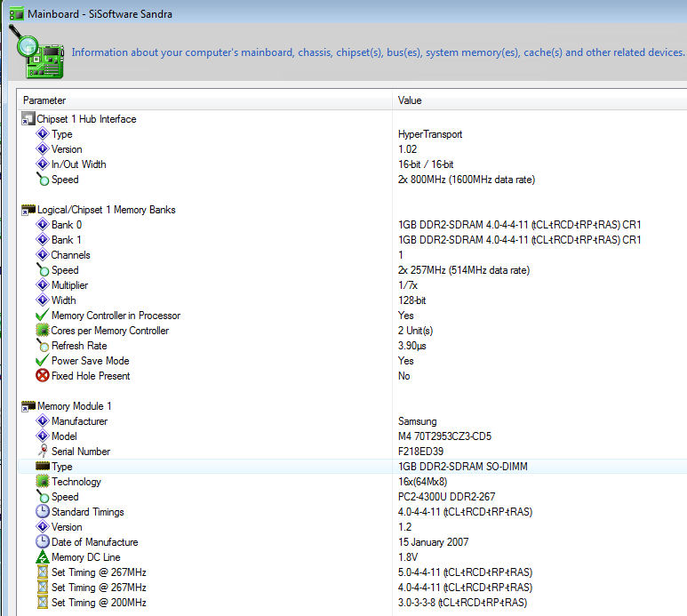This screenshot has width=687, height=616.
Task: Click the clock icon beside Date of Manufacture
Action: pos(42,542)
